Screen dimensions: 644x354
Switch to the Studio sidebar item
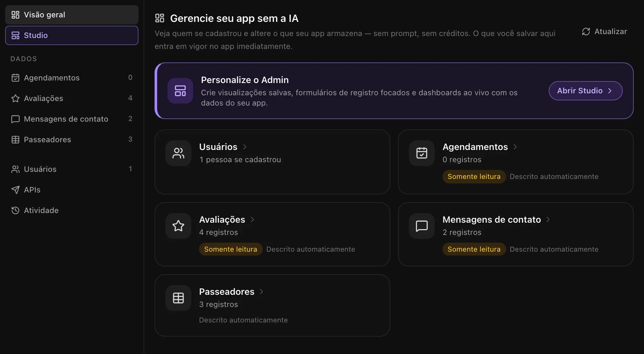pos(72,35)
